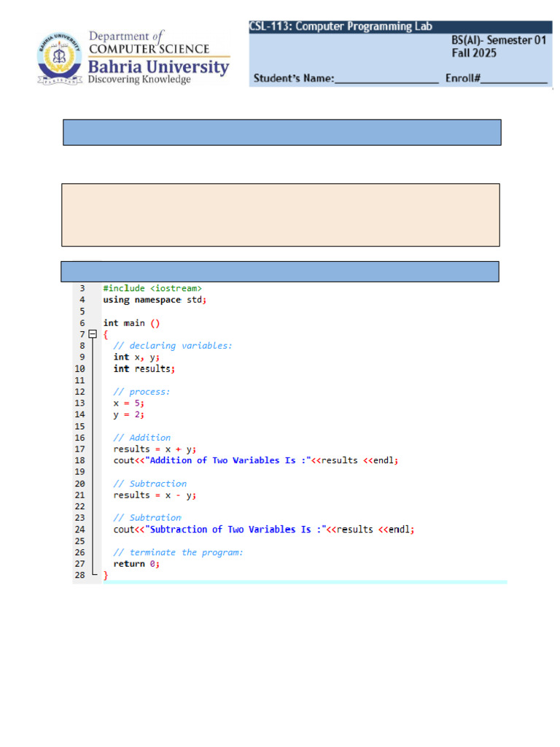This screenshot has width=560, height=747.
Task: Click the 'x = 5;' assignment
Action: point(128,403)
